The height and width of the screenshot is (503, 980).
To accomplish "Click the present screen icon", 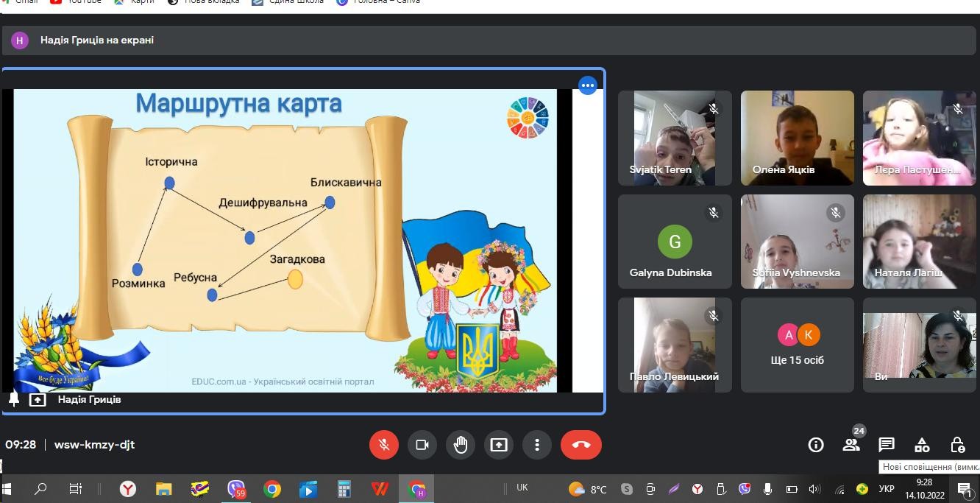I will click(499, 445).
